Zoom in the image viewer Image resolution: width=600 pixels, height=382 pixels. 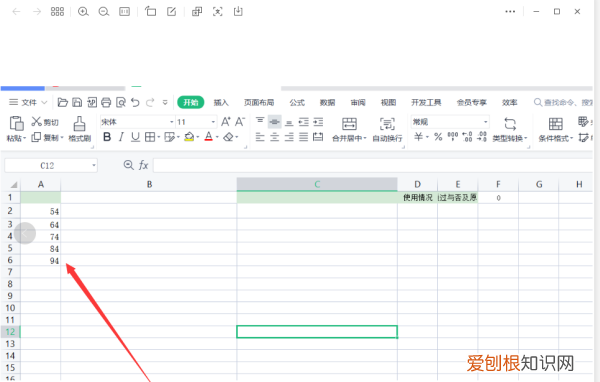(x=83, y=11)
